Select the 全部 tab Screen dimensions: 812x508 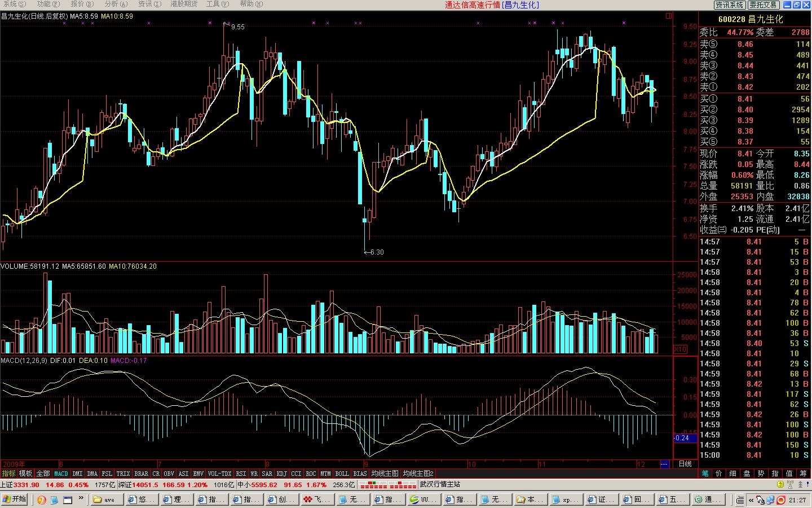pos(43,474)
